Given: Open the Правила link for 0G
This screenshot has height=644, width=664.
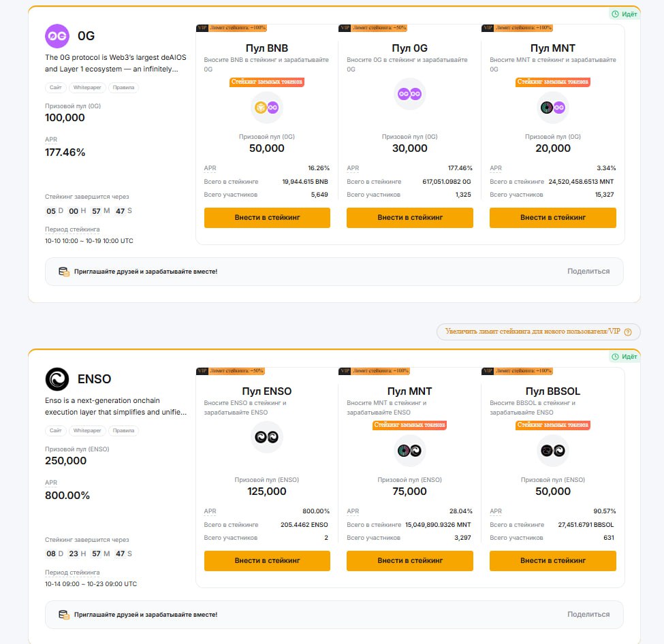Looking at the screenshot, I should [x=123, y=88].
